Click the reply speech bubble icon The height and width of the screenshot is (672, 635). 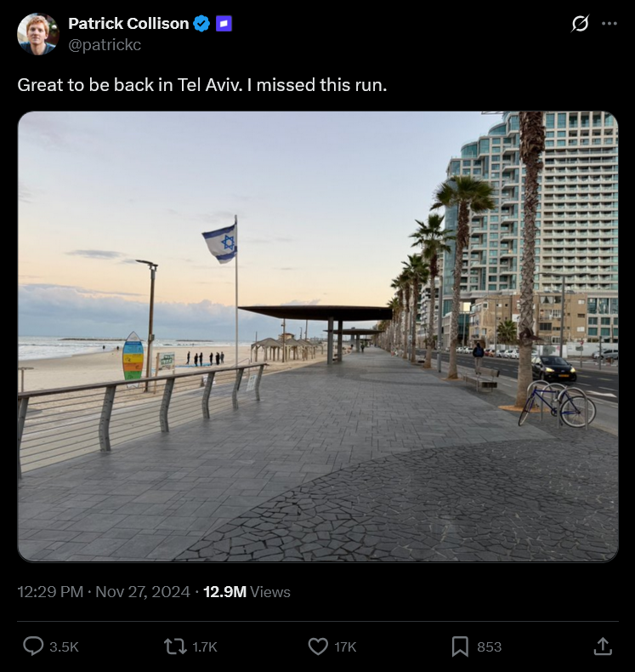coord(33,646)
